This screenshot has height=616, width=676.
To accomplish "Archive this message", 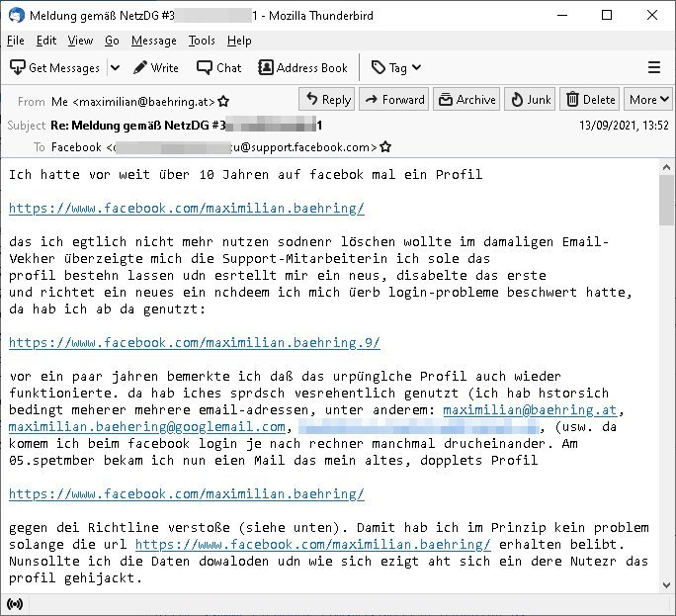I will pyautogui.click(x=466, y=99).
